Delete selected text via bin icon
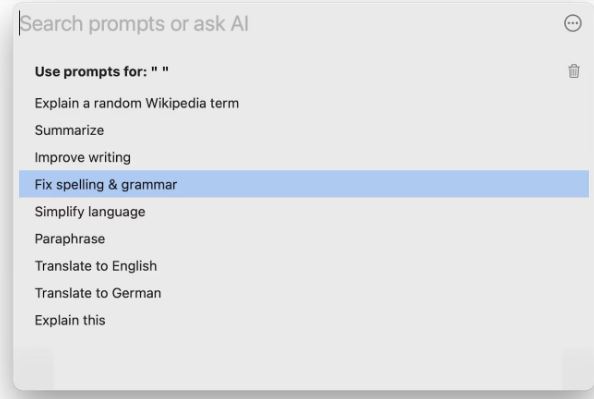 574,71
